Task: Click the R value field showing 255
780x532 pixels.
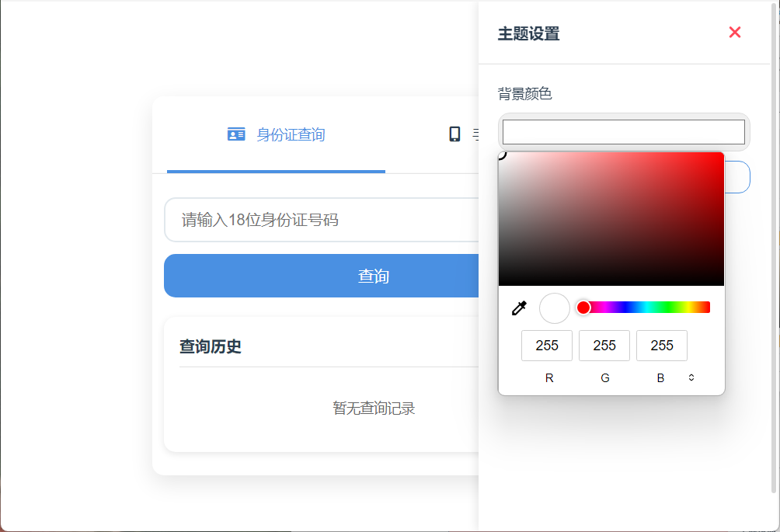Action: tap(547, 346)
